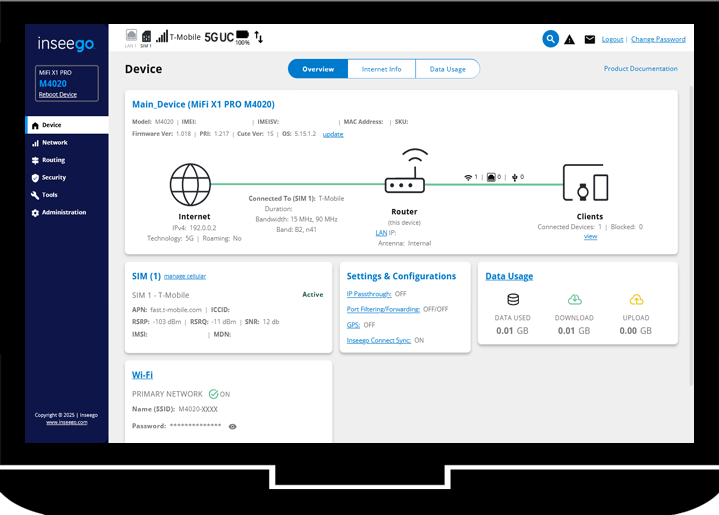
Task: Click the LAN 1 ethernet status icon
Action: click(131, 35)
